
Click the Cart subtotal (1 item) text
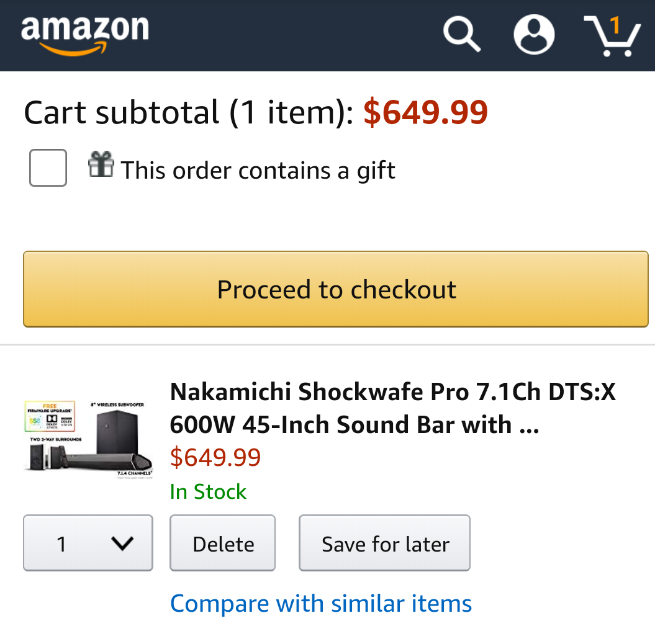189,113
